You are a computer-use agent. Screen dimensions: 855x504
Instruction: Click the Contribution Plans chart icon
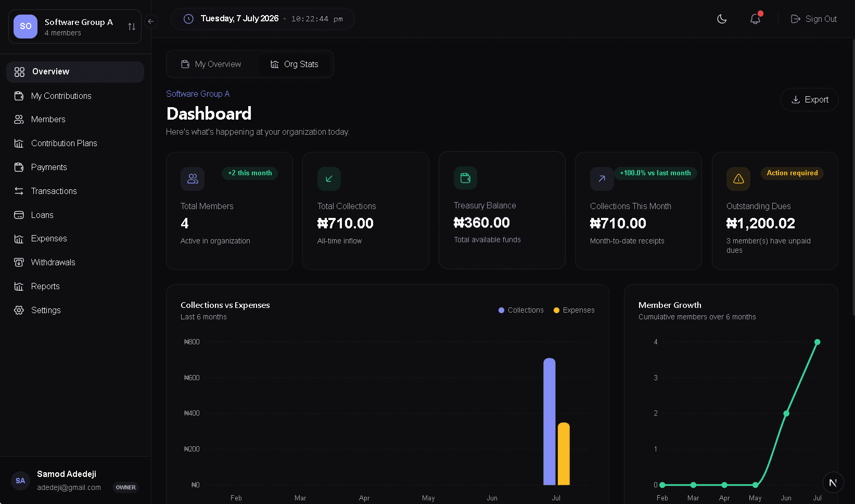coord(19,143)
